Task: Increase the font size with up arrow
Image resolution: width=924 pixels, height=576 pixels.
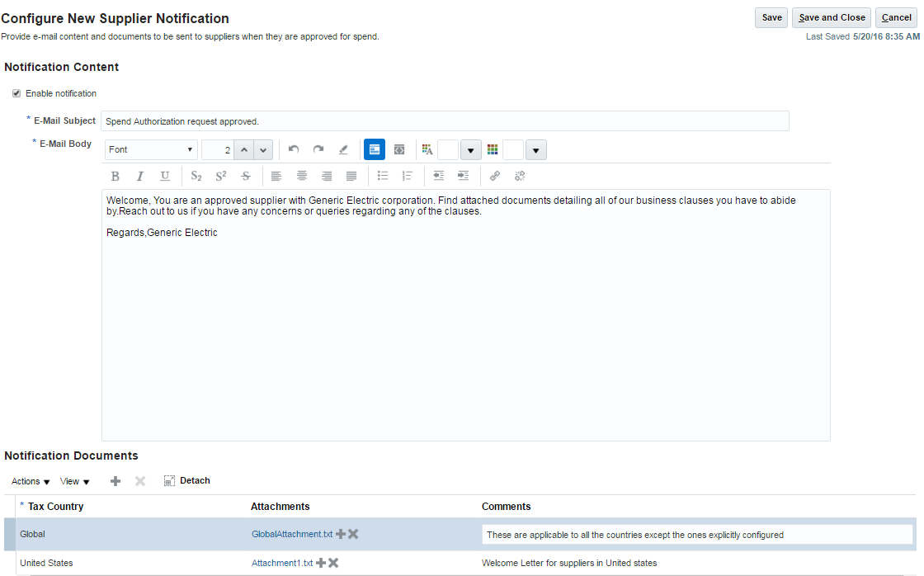Action: [x=244, y=149]
